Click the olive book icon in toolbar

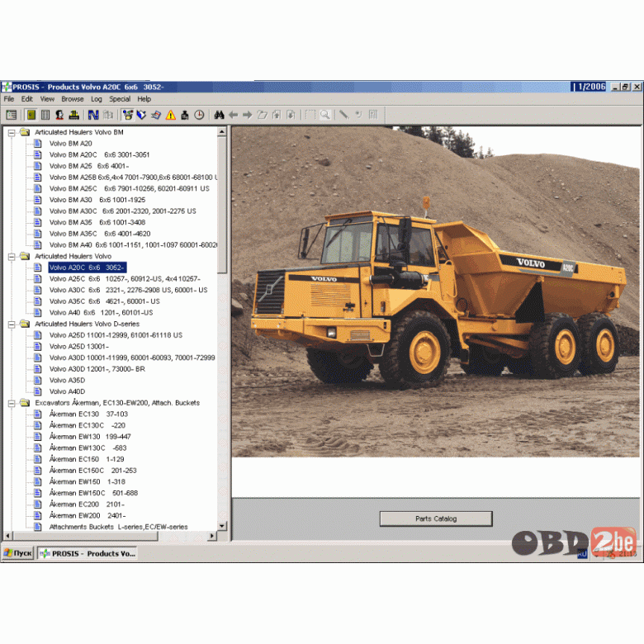31,115
